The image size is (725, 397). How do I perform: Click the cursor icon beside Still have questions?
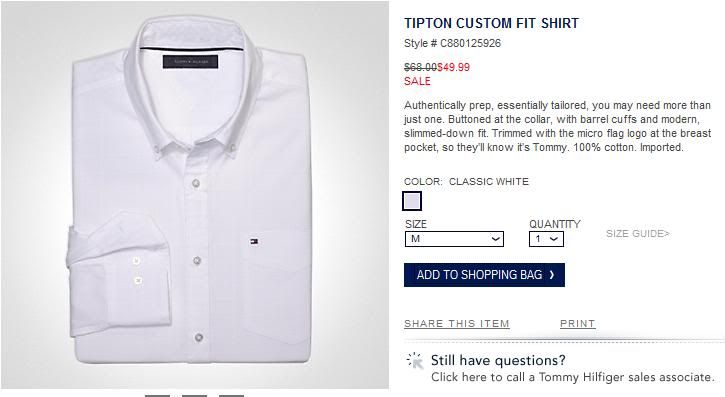point(415,360)
